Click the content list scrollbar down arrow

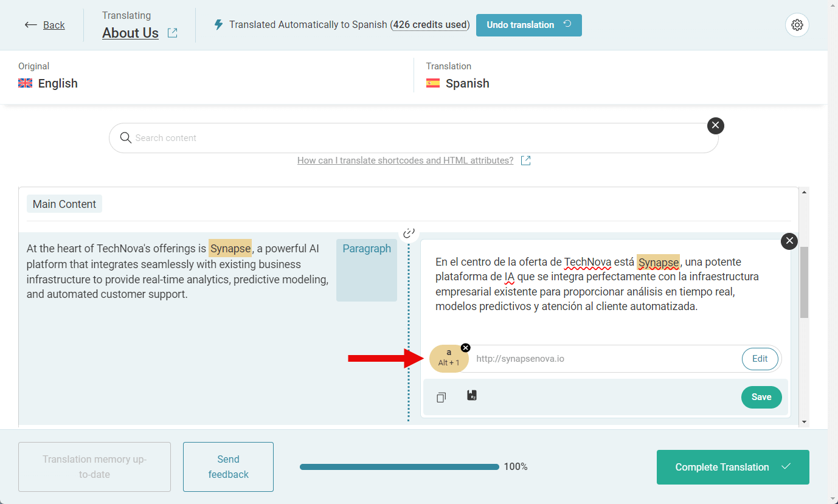coord(805,421)
